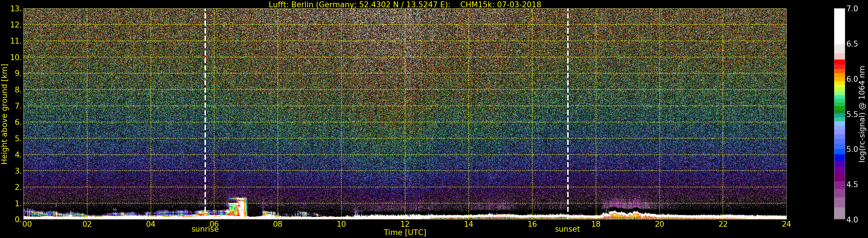Select the 'Height above ground [km]' axis label
This screenshot has width=868, height=238.
(x=4, y=114)
